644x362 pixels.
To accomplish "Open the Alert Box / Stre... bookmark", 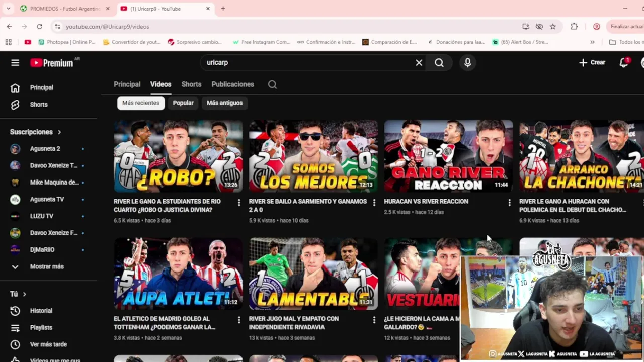I will (x=520, y=42).
